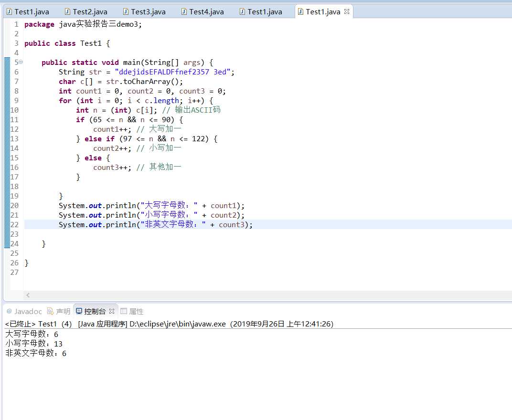Select the 控制台 console view tab
512x420 pixels.
95,311
